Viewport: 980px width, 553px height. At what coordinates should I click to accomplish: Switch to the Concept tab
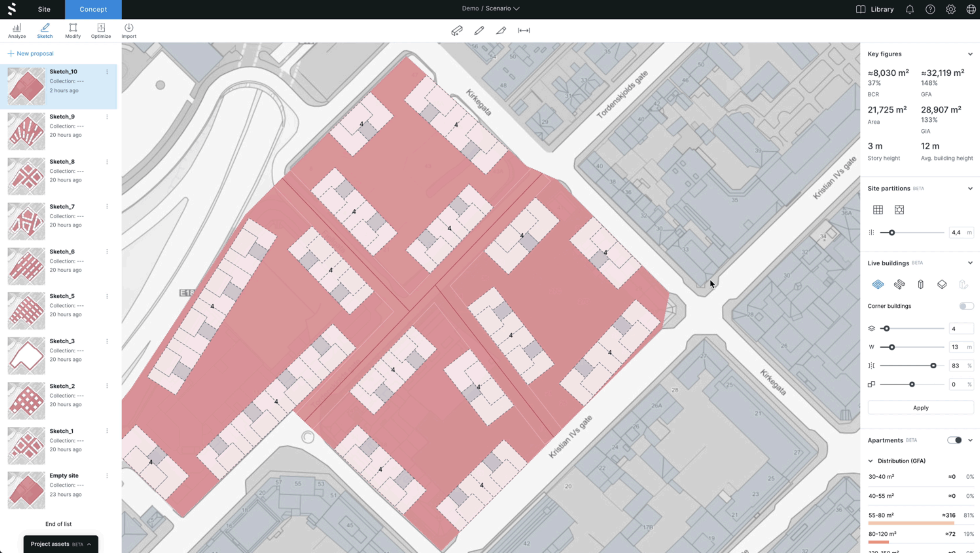point(93,9)
